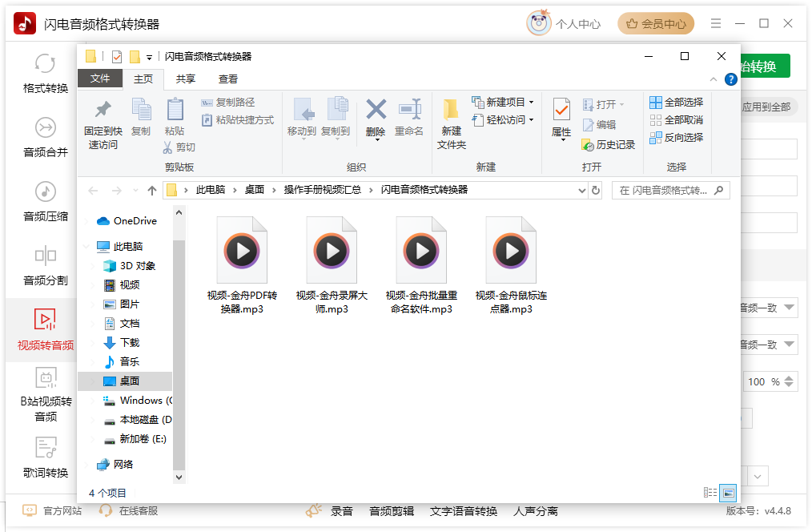812x532 pixels.
Task: Switch to the 主页 ribbon tab
Action: point(143,79)
